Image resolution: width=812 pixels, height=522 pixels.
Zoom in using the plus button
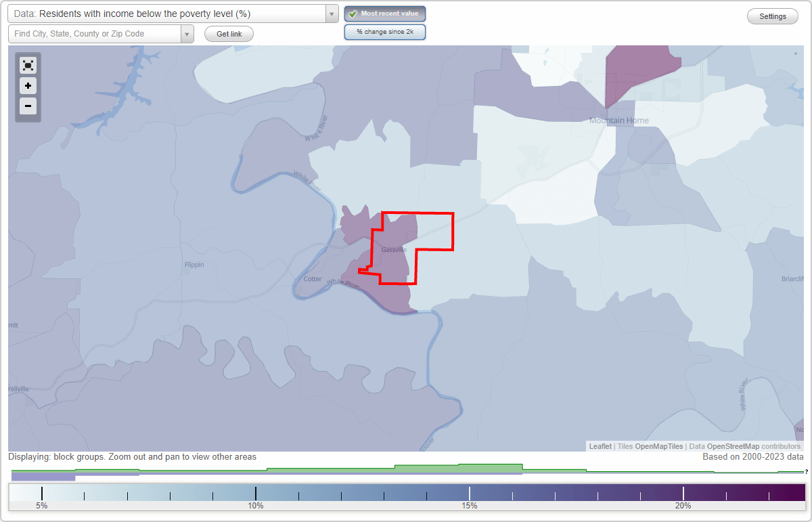point(28,86)
